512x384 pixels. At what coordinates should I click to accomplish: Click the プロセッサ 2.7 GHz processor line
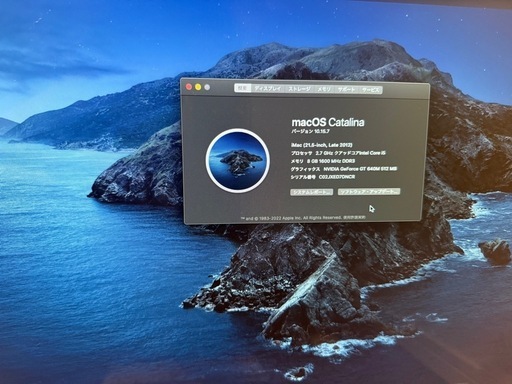click(x=338, y=153)
